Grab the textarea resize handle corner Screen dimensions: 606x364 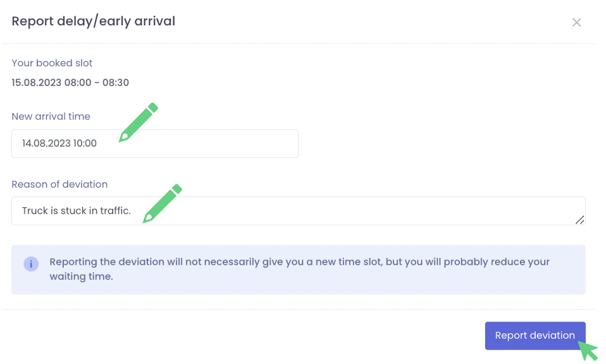click(579, 219)
